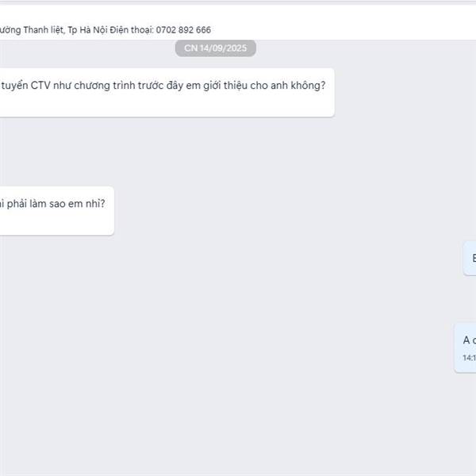
Task: Click the CN 14/09/2025 date separator
Action: pos(216,48)
